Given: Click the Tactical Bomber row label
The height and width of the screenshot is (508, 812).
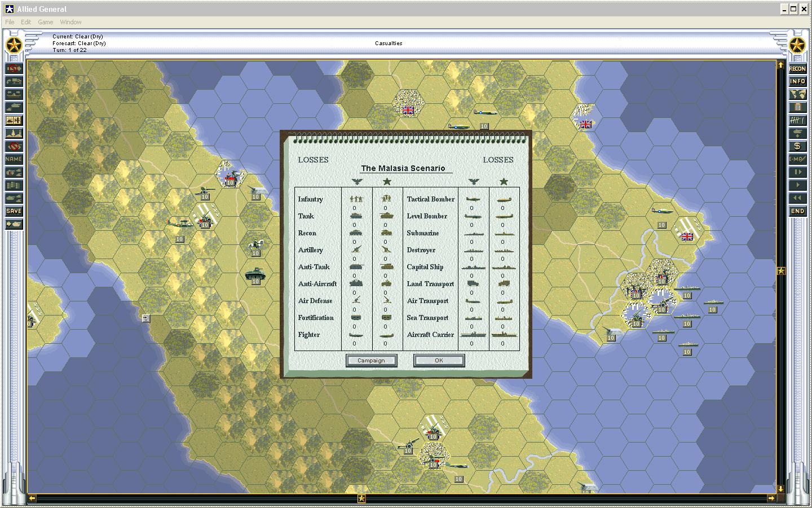Looking at the screenshot, I should (430, 199).
